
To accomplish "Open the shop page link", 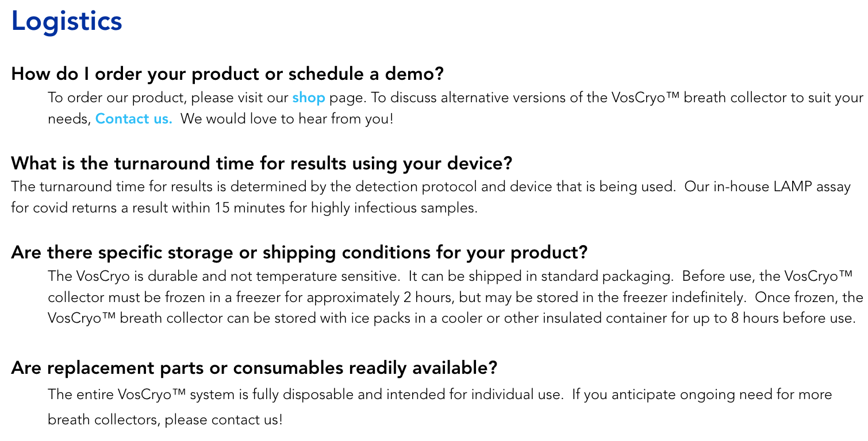I will [x=309, y=98].
